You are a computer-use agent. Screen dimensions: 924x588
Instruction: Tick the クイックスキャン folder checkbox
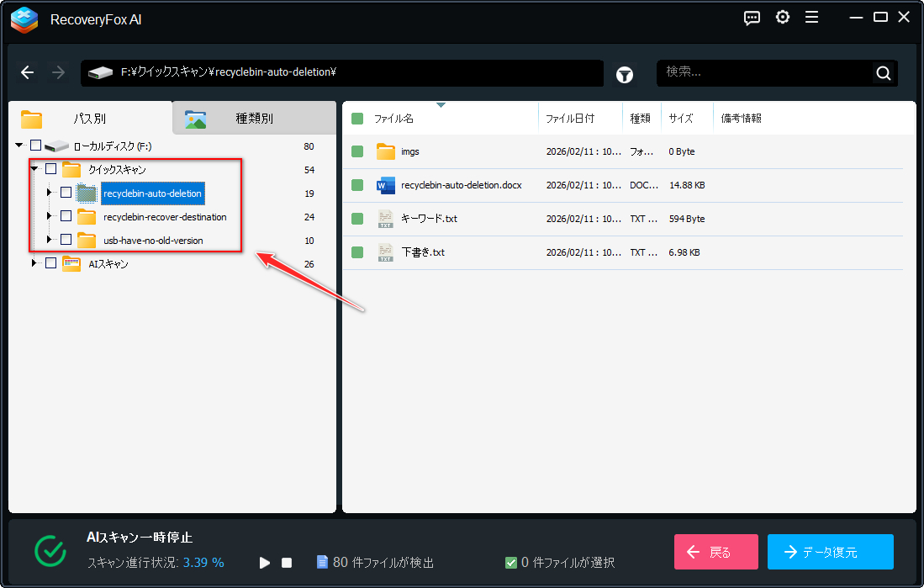coord(50,170)
